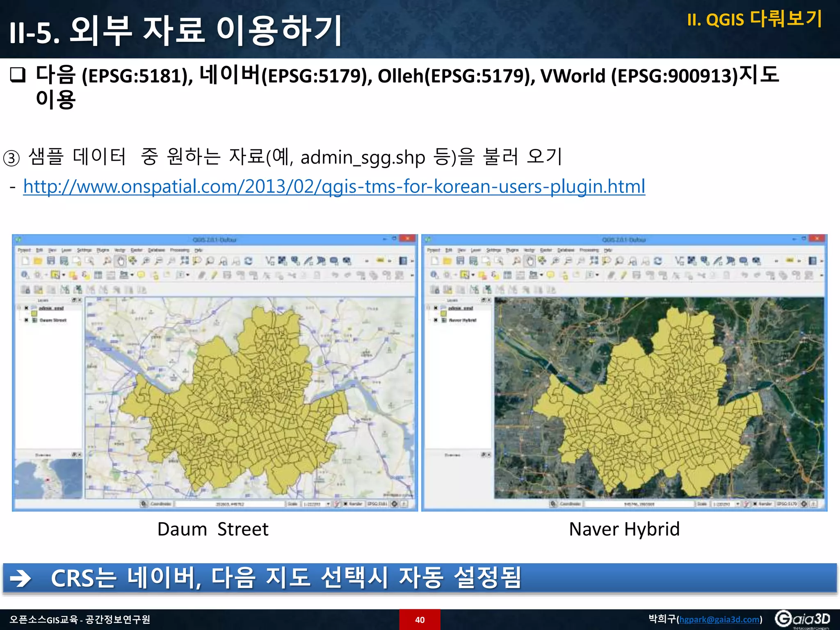Click Add Vector Layer icon in Naver Hybrid window
Screen dimensions: 840x630
pos(679,261)
